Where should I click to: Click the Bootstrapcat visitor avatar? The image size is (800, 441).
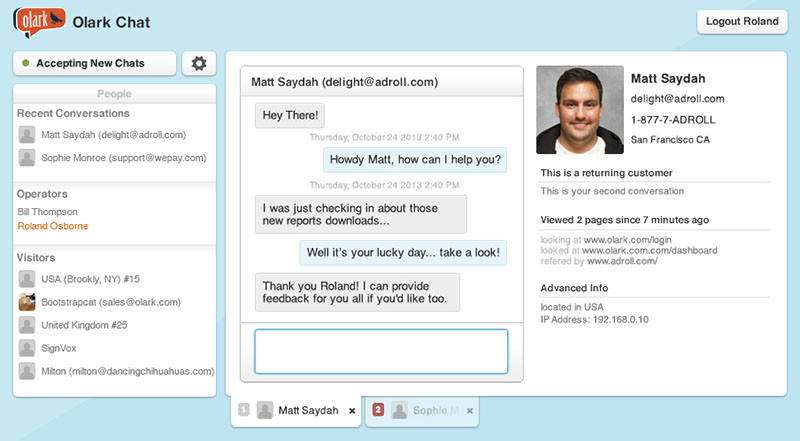tap(27, 301)
